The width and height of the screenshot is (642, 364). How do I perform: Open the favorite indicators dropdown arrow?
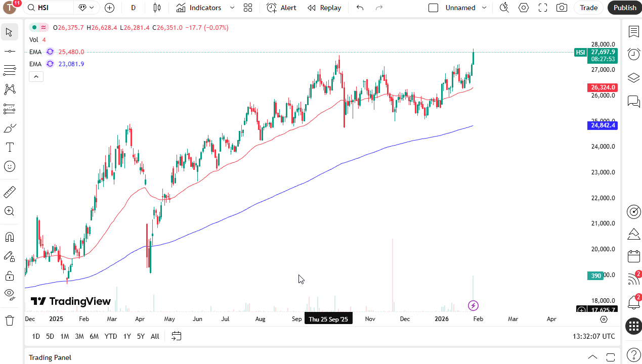click(232, 8)
